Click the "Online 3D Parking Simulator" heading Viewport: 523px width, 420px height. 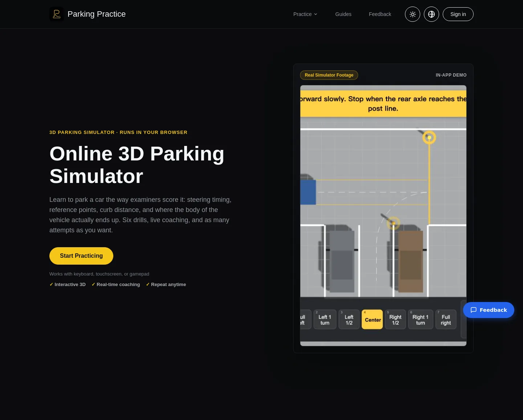(x=137, y=165)
